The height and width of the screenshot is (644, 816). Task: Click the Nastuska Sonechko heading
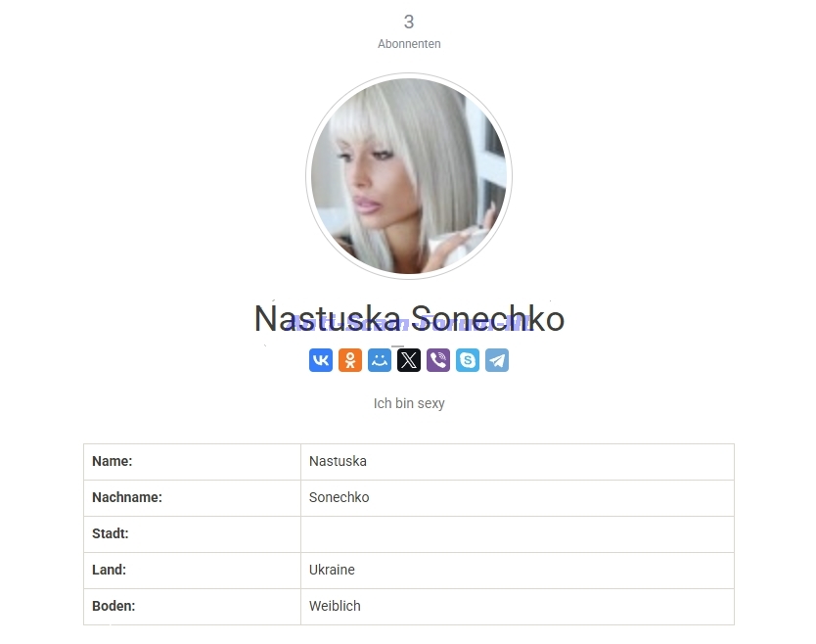pos(409,319)
